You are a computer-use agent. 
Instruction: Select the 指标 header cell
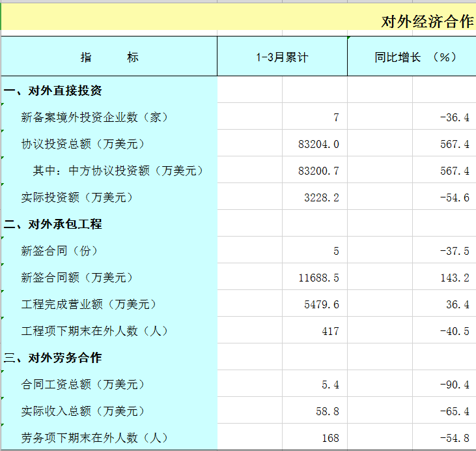(x=109, y=57)
